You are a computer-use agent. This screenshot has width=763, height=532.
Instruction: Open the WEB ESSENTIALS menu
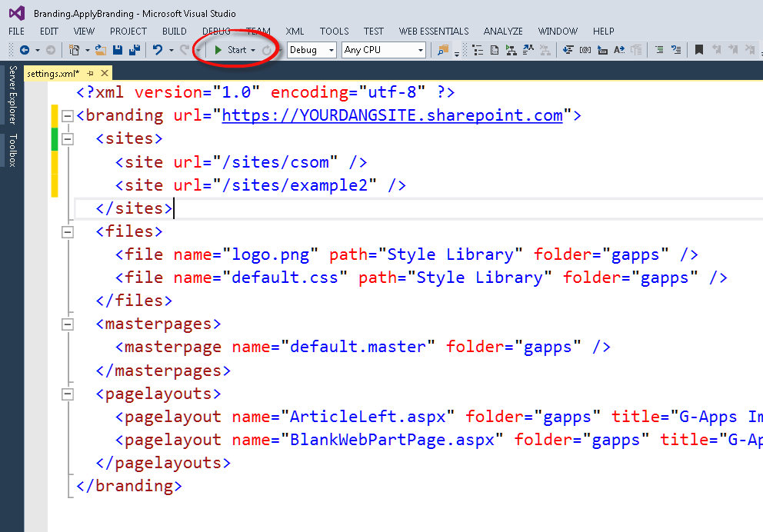[x=434, y=31]
